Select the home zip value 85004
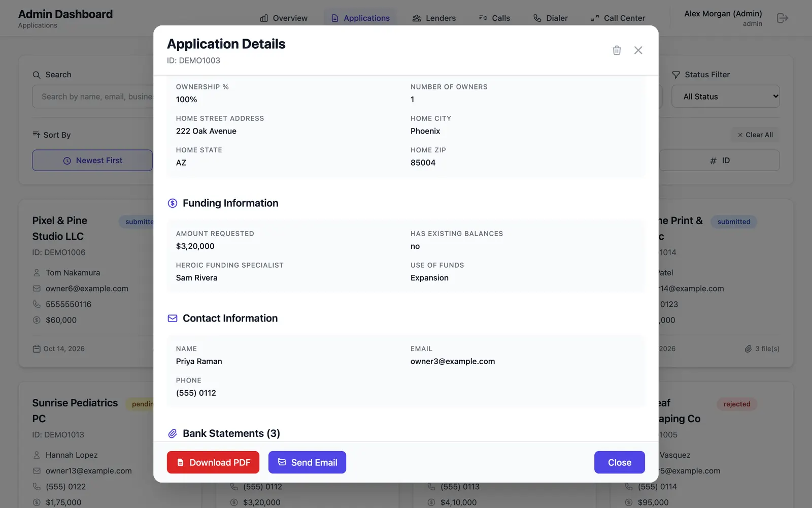 tap(423, 163)
